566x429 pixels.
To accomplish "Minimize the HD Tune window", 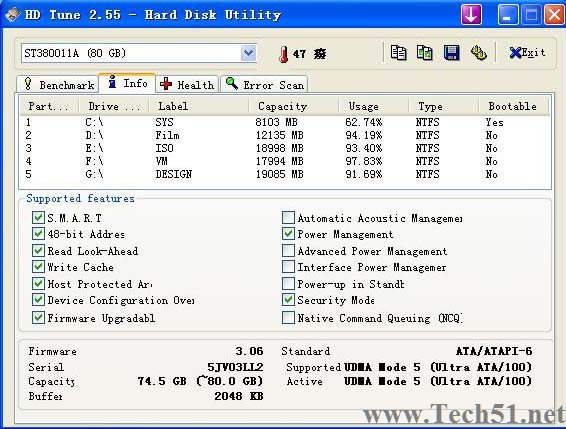I will (507, 15).
